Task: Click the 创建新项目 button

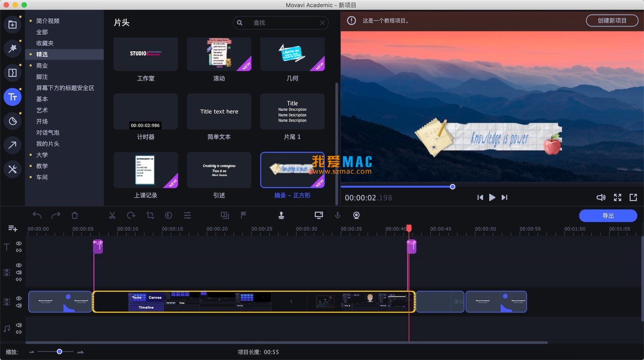Action: [612, 21]
